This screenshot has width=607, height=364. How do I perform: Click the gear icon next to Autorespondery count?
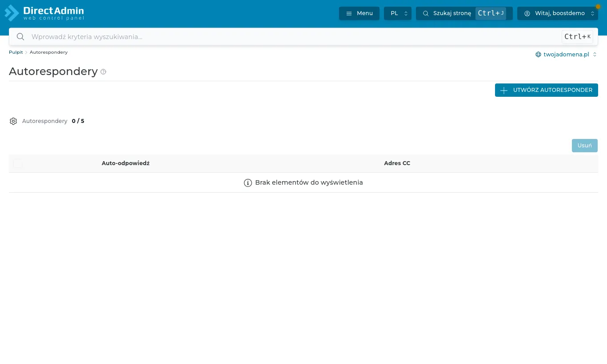click(x=13, y=121)
